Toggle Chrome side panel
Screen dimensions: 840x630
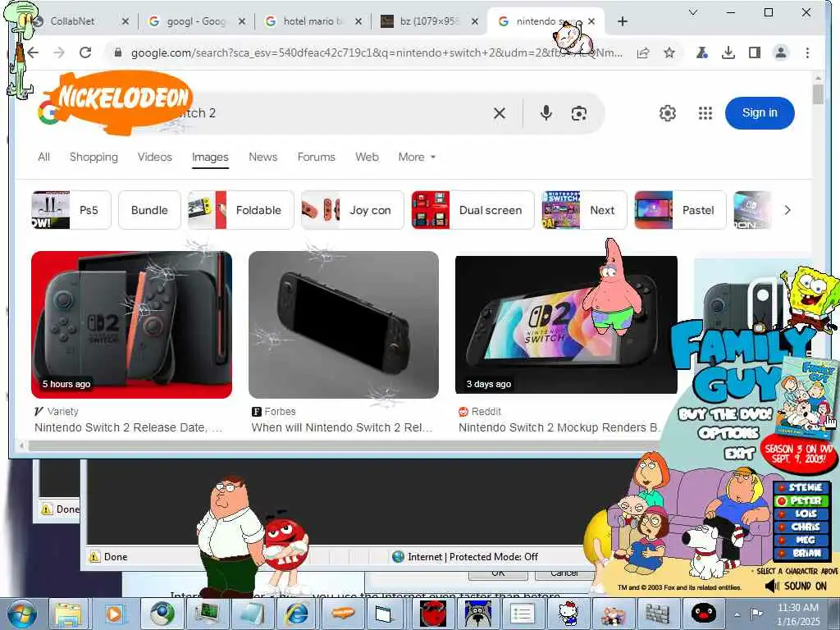[x=755, y=52]
